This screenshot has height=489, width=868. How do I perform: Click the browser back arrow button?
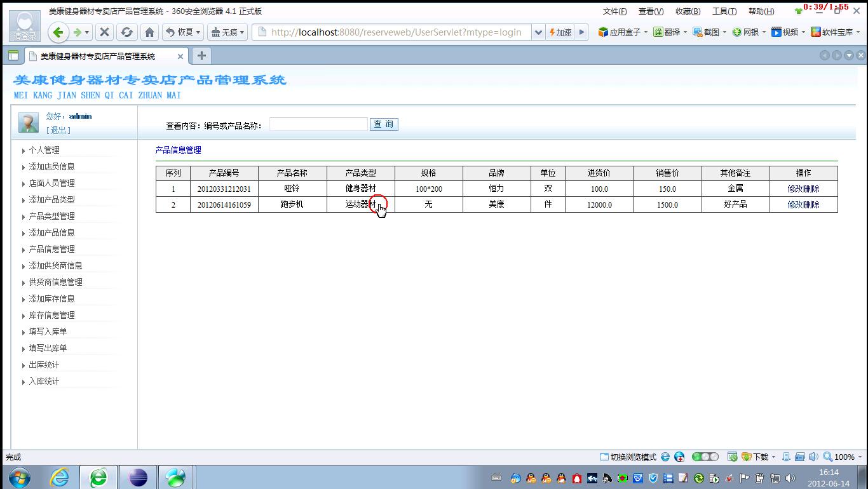coord(58,32)
